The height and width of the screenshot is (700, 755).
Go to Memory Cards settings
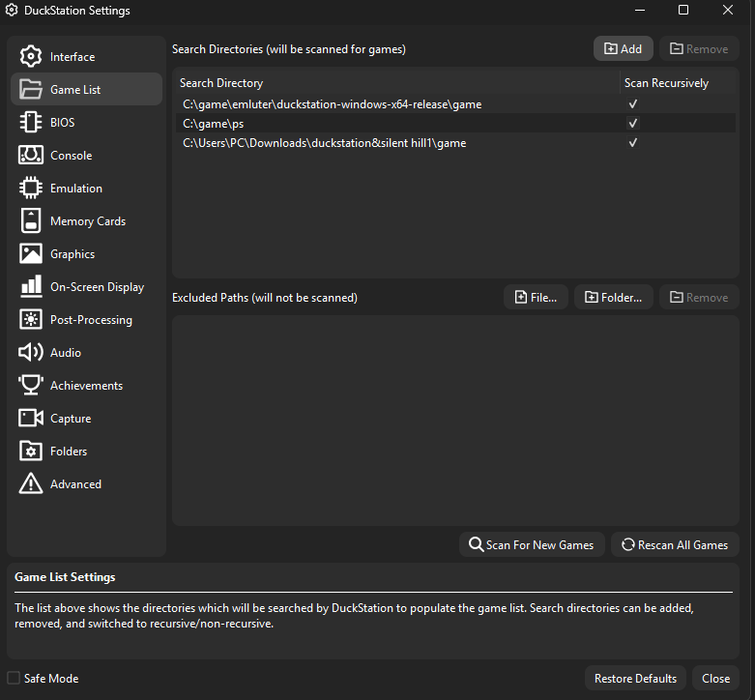point(87,220)
